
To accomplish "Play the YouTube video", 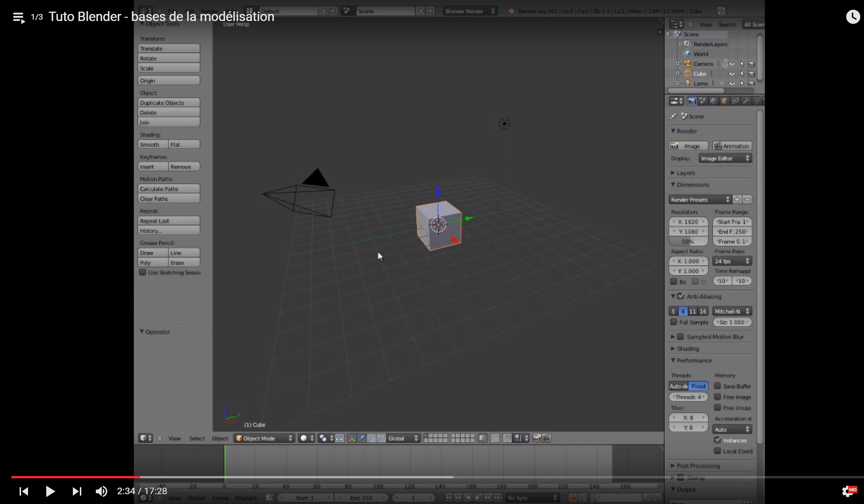I will 50,491.
